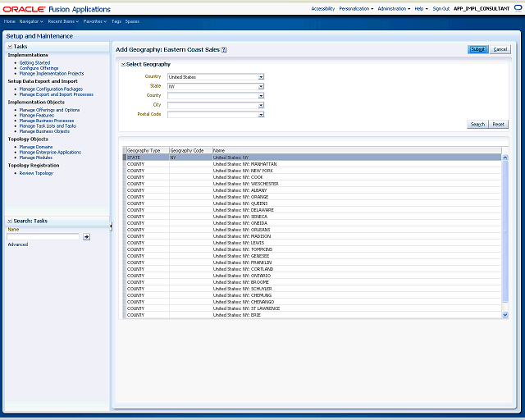Collapse the left task pane splitter arrow
The width and height of the screenshot is (525, 420).
111,226
